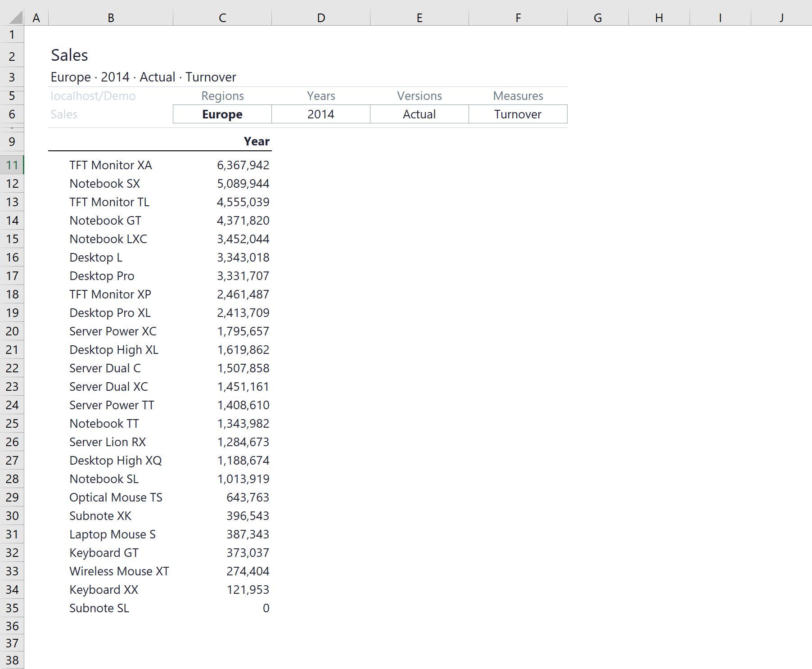
Task: Click the Sales title cell
Action: [x=69, y=55]
